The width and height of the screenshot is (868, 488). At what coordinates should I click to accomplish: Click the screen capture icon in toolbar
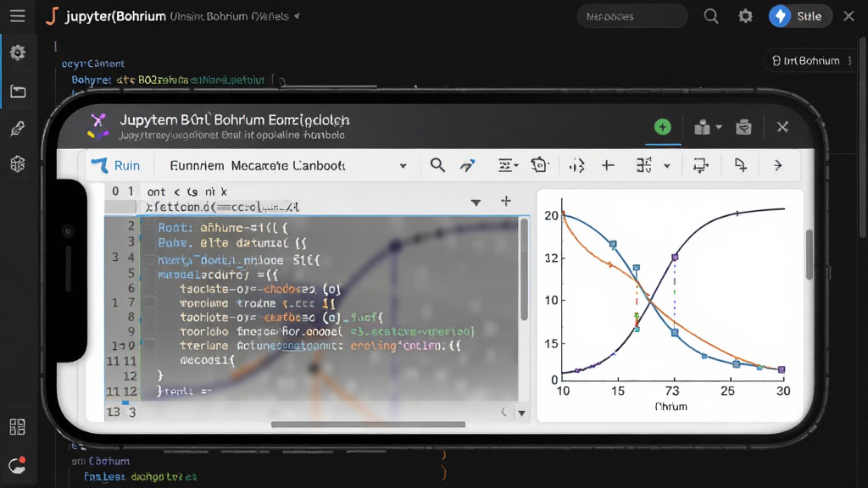coord(700,165)
